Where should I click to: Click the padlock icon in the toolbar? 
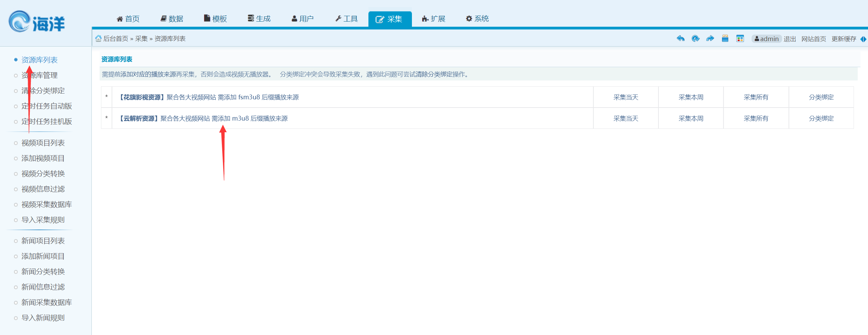pos(725,39)
